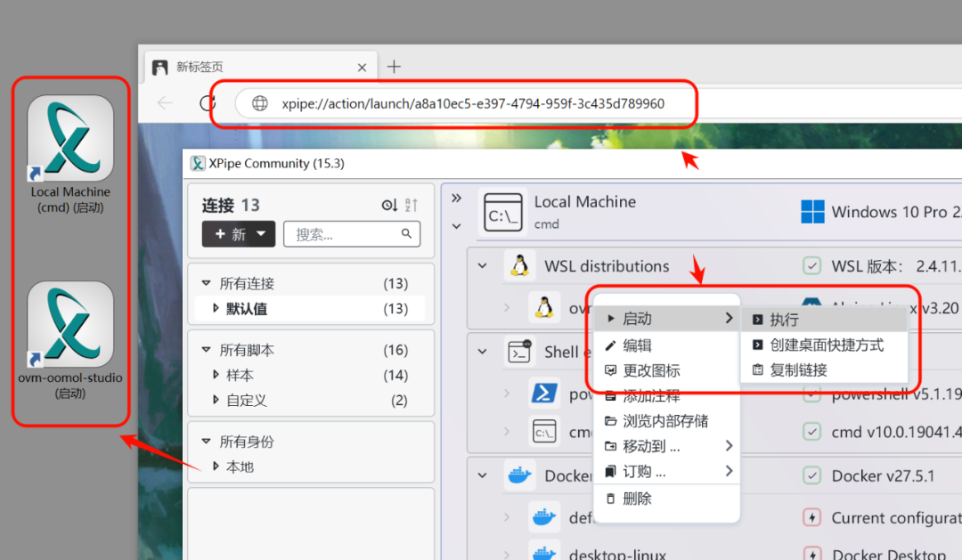Choose 浏览内部存储 from the context menu
The width and height of the screenshot is (962, 560).
click(667, 421)
